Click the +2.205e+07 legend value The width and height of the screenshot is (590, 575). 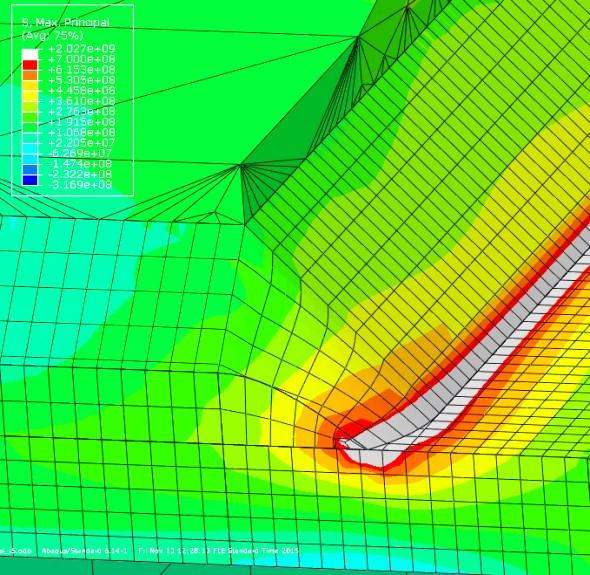82,143
